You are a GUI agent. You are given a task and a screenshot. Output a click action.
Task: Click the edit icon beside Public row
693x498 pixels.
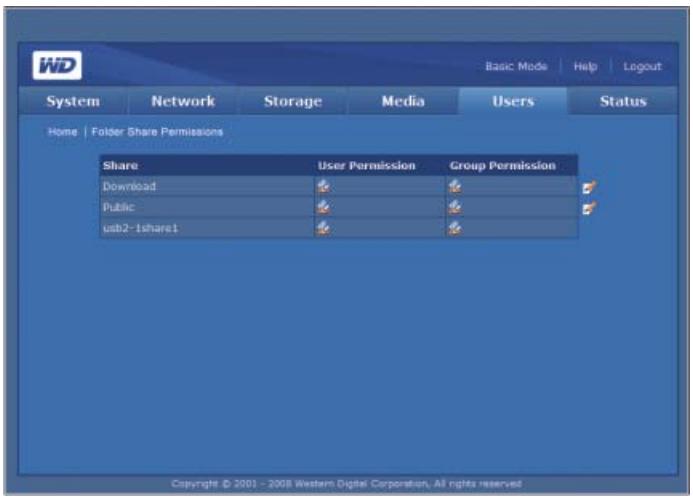590,208
